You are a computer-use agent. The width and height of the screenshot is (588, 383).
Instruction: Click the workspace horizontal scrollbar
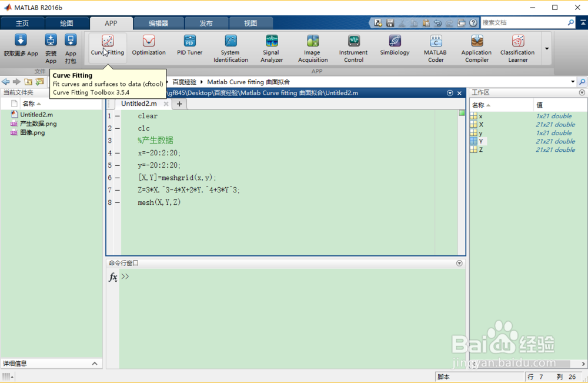(529, 364)
